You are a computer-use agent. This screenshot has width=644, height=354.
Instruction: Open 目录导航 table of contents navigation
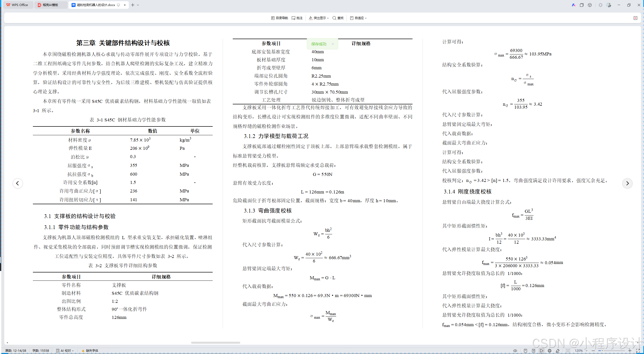(279, 18)
